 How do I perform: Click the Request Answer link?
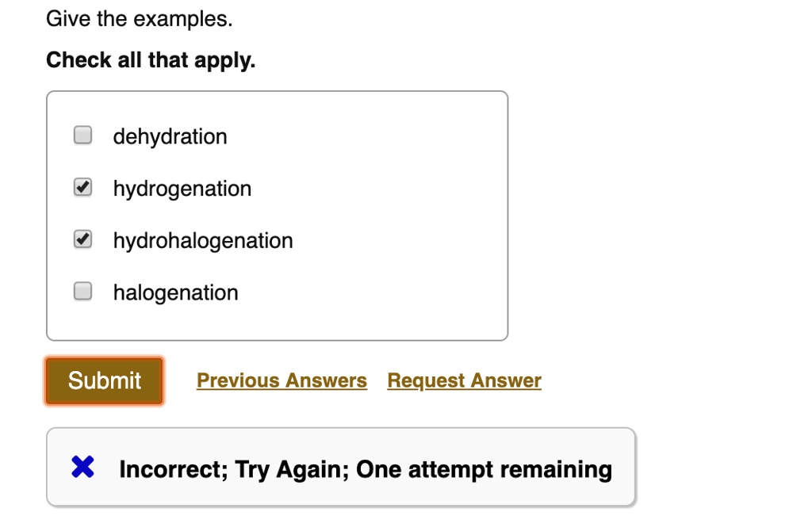point(463,380)
